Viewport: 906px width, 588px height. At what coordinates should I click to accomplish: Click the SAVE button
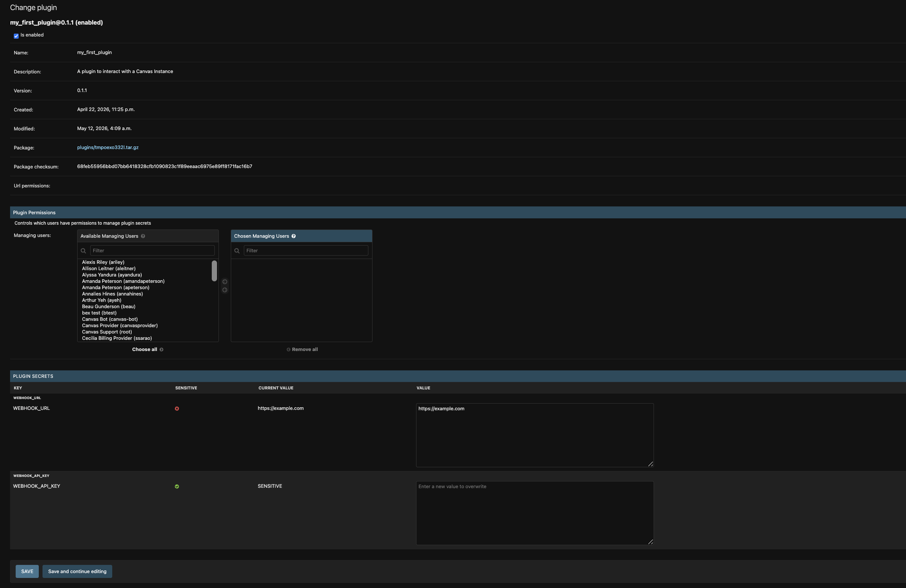pos(27,571)
